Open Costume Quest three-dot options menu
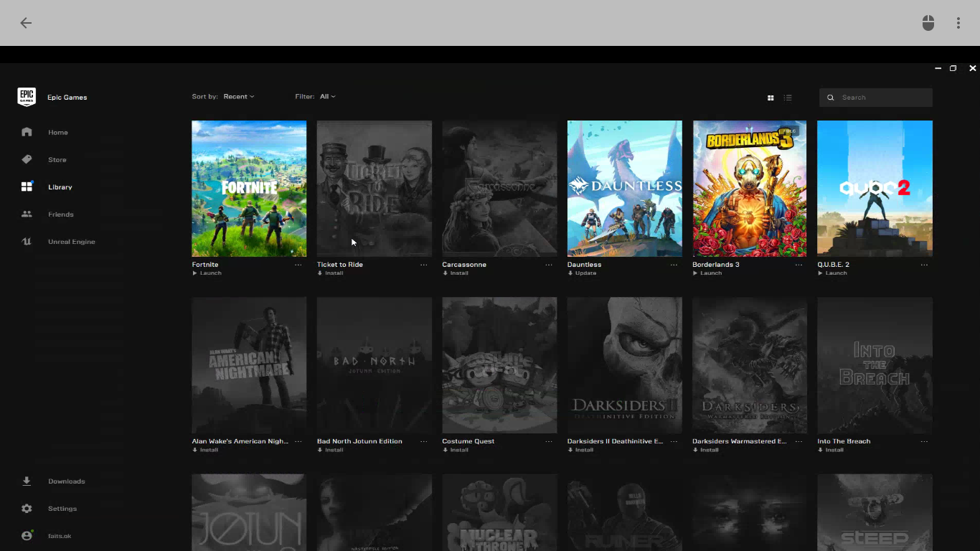 549,441
